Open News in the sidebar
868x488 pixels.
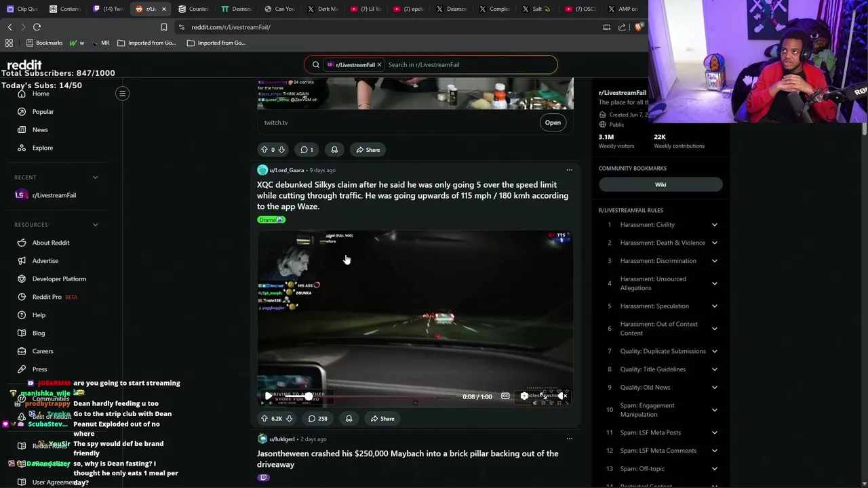40,129
